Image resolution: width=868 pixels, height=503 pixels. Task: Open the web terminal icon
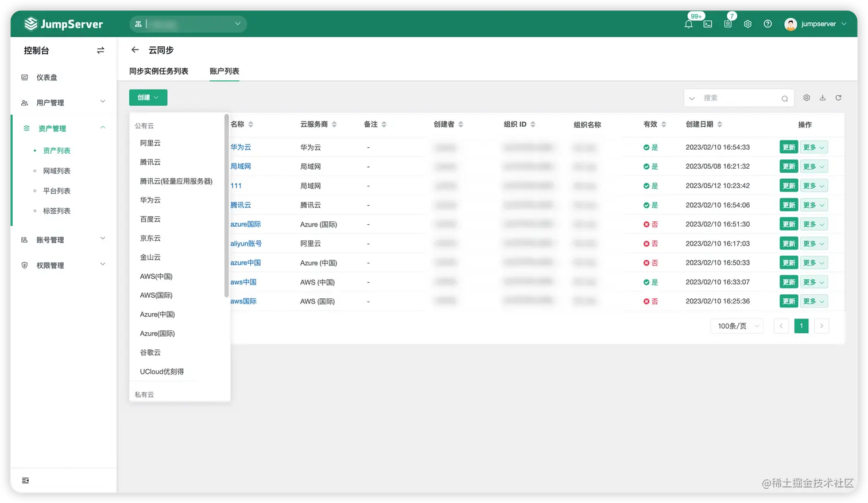(x=708, y=24)
